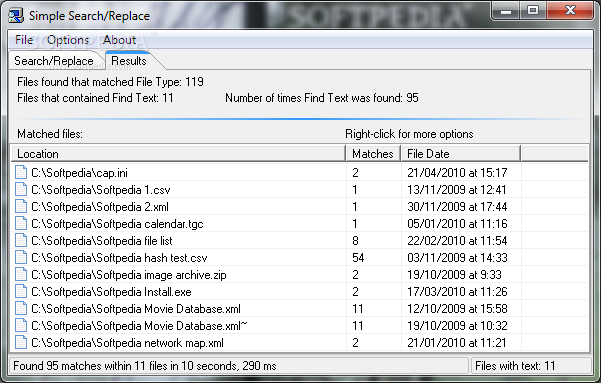The height and width of the screenshot is (383, 601).
Task: Click the Files that contained Find Text: 11 line
Action: 95,98
